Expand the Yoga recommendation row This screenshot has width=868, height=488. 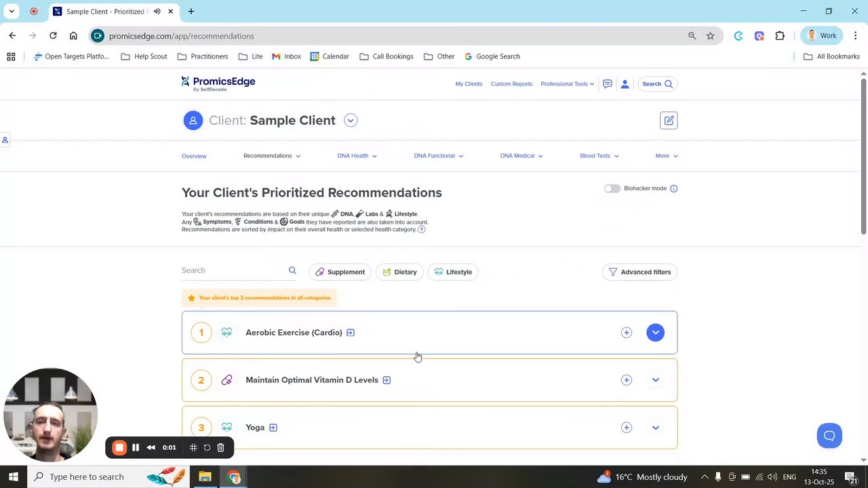tap(655, 428)
